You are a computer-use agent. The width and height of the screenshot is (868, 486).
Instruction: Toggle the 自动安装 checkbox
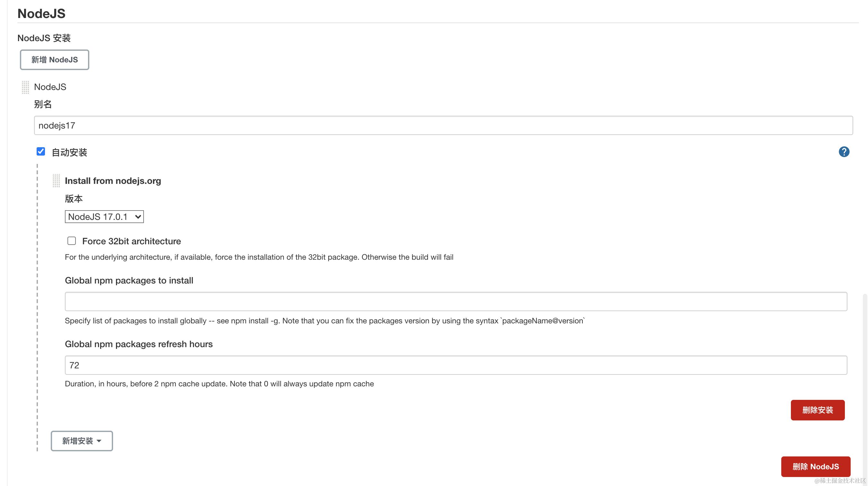pos(41,152)
